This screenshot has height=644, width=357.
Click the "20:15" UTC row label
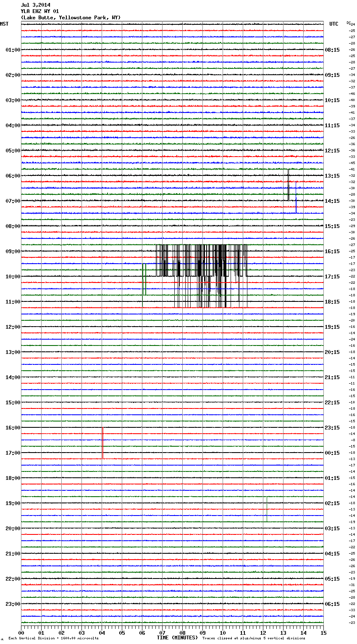(332, 352)
